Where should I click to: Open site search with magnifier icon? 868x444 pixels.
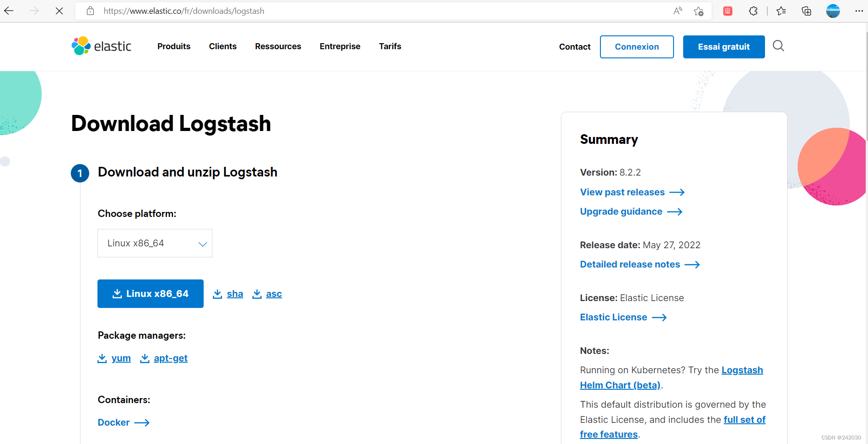[x=778, y=46]
